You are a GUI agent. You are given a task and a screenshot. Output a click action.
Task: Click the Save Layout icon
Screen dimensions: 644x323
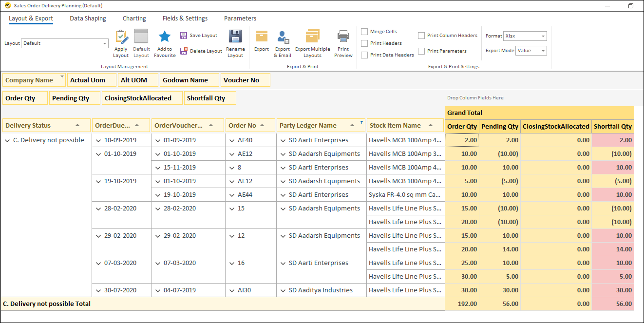(x=184, y=36)
